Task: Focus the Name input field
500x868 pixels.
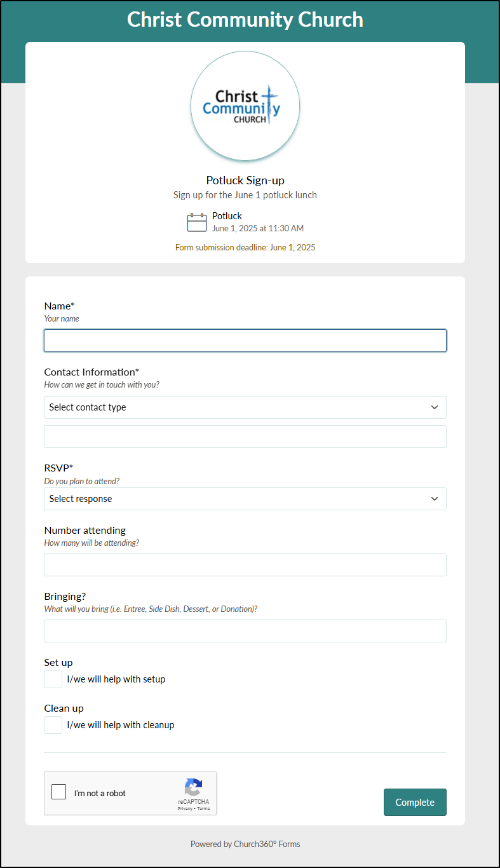Action: 245,341
